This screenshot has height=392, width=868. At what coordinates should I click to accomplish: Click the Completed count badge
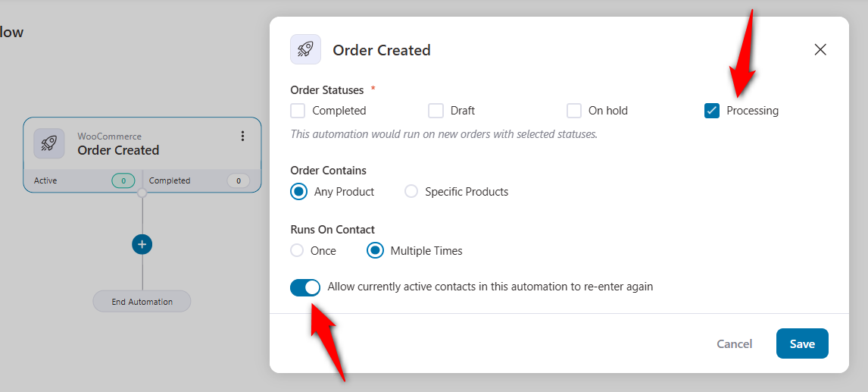pos(239,180)
